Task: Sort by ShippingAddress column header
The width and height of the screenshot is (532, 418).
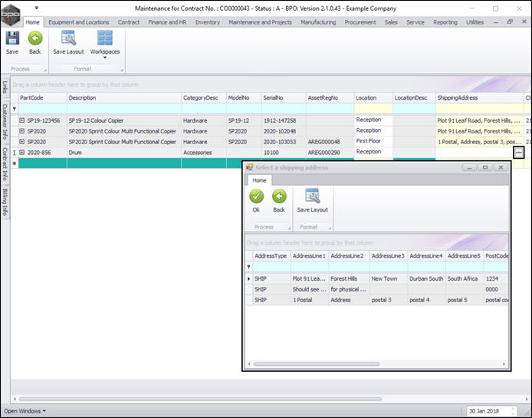Action: (480, 98)
